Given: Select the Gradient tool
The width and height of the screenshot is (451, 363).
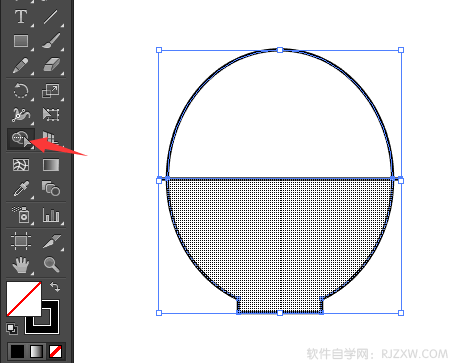Looking at the screenshot, I should coord(51,165).
